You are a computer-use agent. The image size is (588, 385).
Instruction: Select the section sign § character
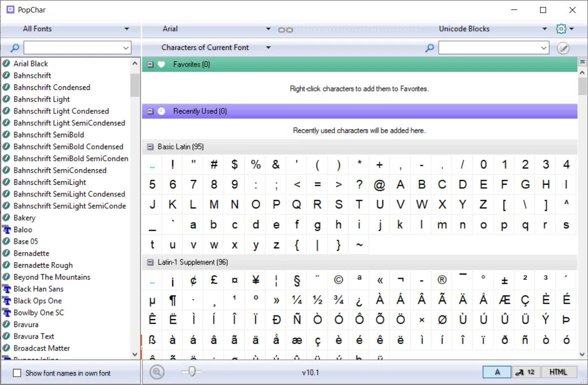click(x=296, y=280)
